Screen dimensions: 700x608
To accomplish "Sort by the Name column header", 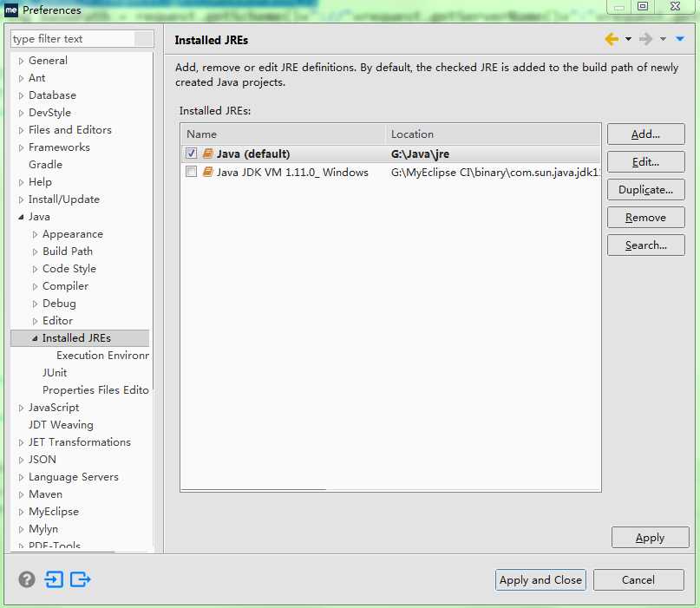I will (283, 134).
